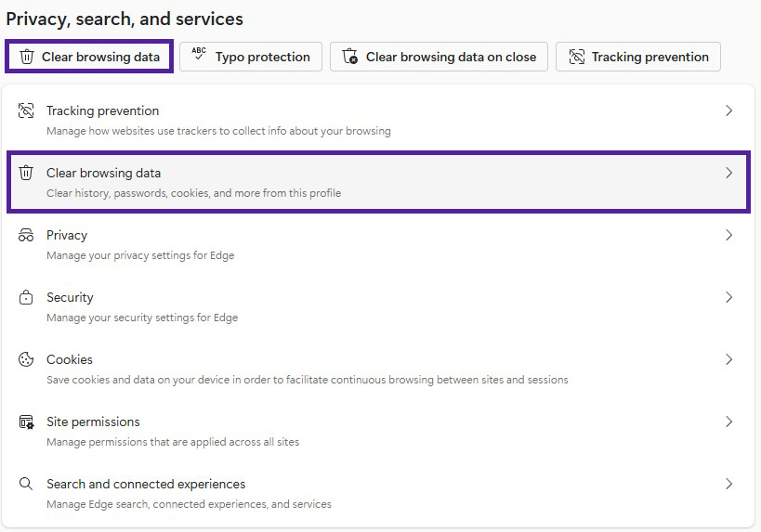Viewport: 761px width, 532px height.
Task: Click the Security padlock icon
Action: click(x=26, y=298)
